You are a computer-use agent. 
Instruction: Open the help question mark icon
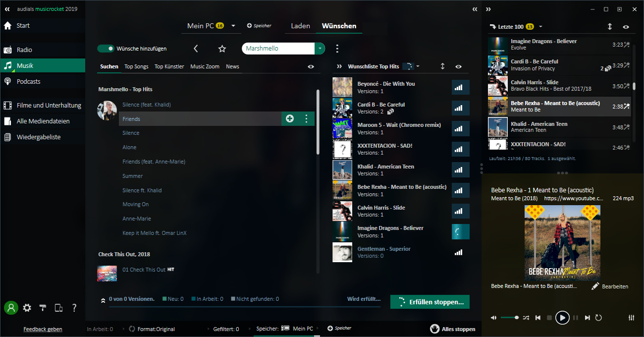coord(74,308)
